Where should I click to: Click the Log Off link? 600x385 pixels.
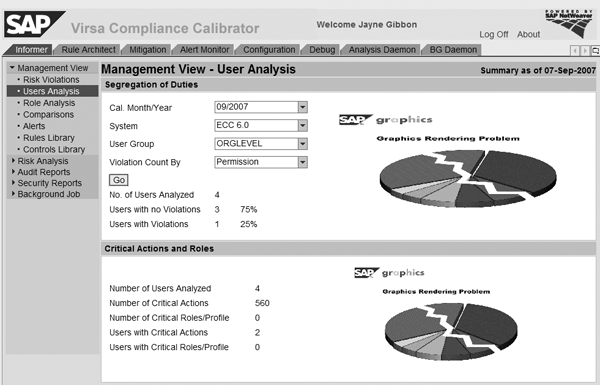click(x=494, y=34)
